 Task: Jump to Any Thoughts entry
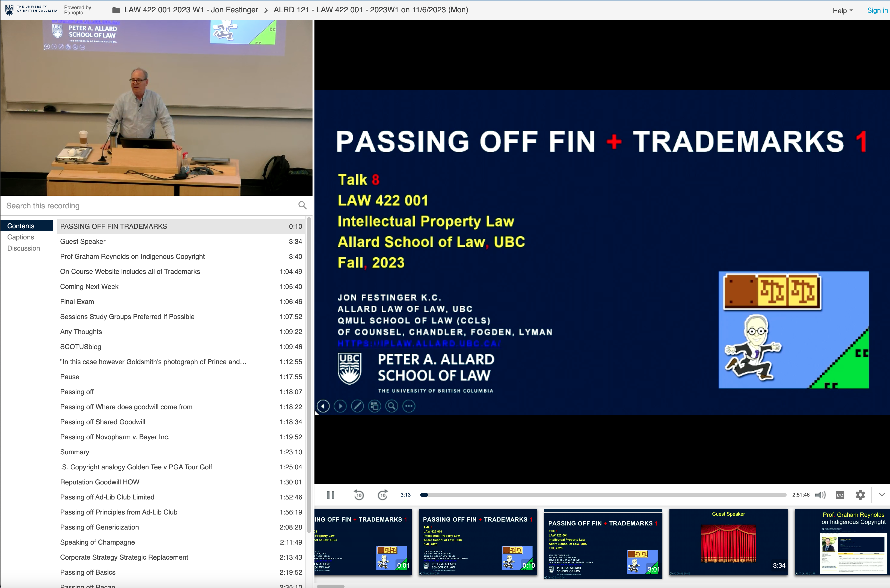click(181, 332)
